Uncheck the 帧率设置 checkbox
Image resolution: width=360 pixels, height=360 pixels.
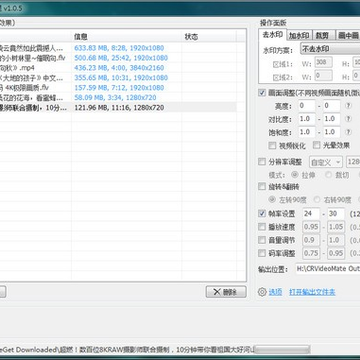pos(262,214)
